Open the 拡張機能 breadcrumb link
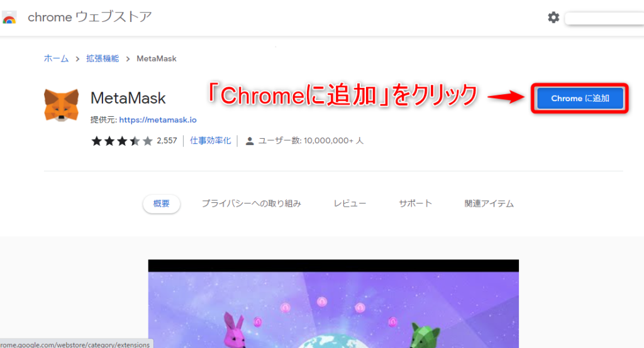Image resolution: width=644 pixels, height=348 pixels. [103, 58]
